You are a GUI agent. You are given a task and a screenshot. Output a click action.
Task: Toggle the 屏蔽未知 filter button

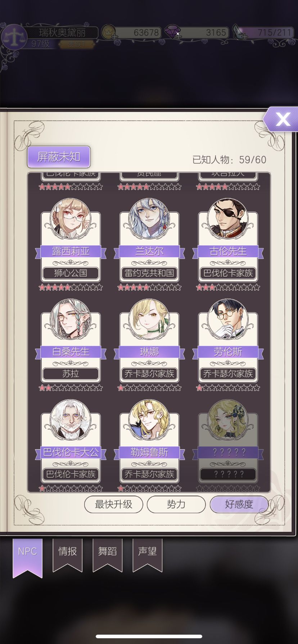click(59, 157)
